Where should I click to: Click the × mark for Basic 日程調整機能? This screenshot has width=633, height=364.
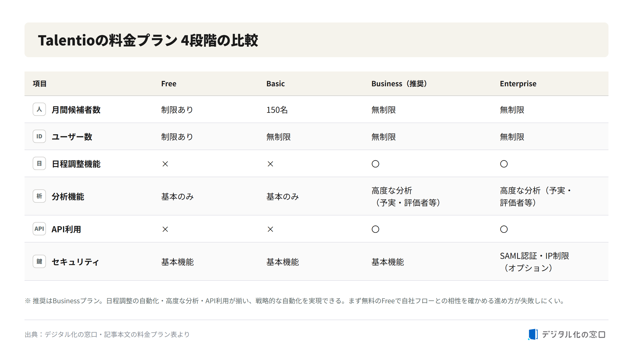point(270,164)
